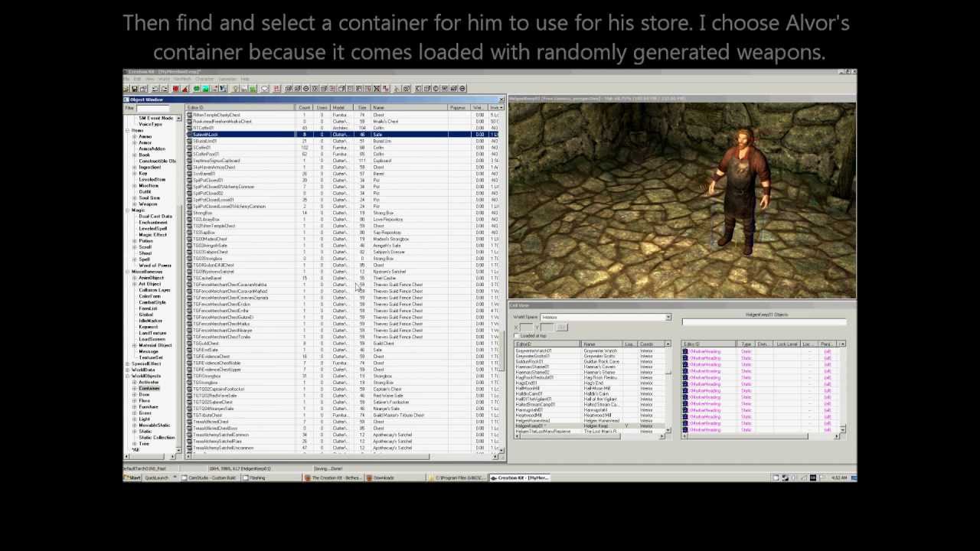
Task: Sort by the Editor ID column header
Action: tap(242, 108)
